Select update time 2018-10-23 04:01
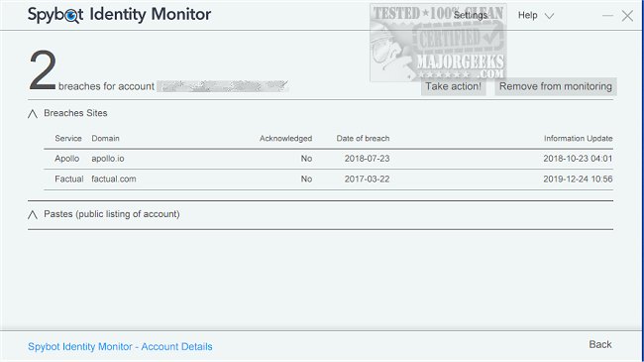 coord(578,159)
